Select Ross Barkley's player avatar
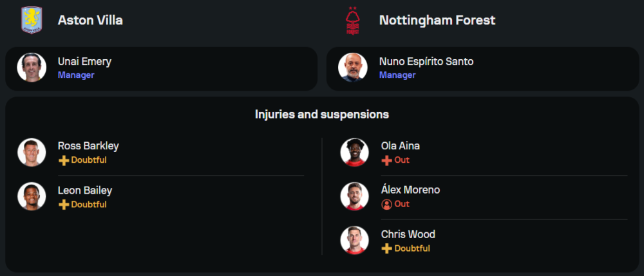Screen dimensions: 644x276 click(x=32, y=152)
